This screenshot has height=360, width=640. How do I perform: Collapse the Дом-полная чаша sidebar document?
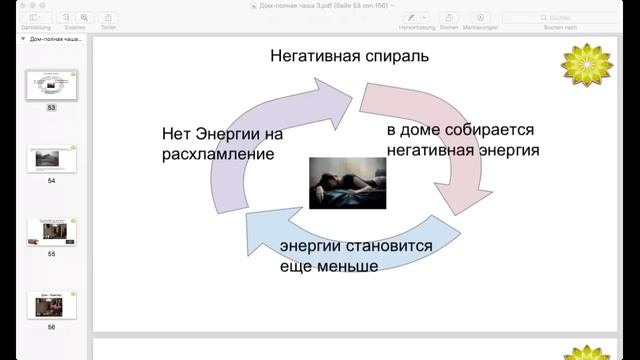pos(23,39)
